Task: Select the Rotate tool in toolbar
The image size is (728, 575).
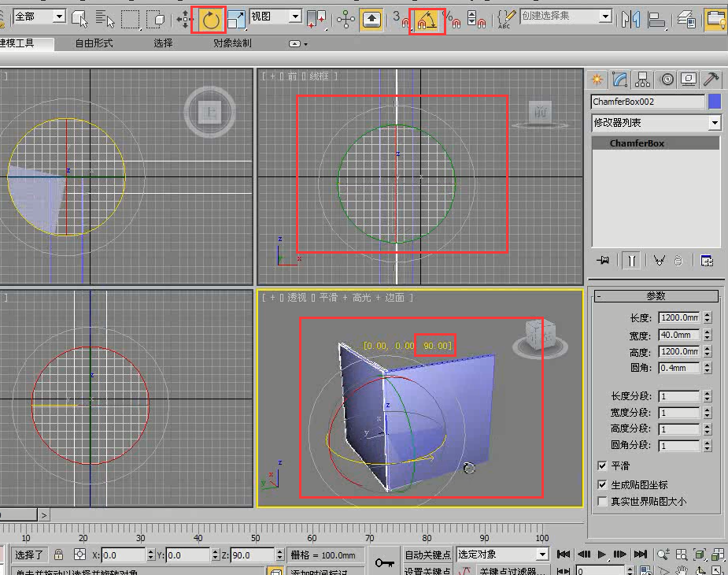Action: [x=210, y=20]
